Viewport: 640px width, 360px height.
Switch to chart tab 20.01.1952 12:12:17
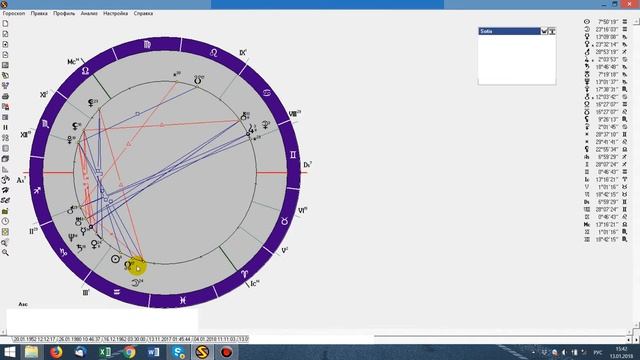coord(34,339)
